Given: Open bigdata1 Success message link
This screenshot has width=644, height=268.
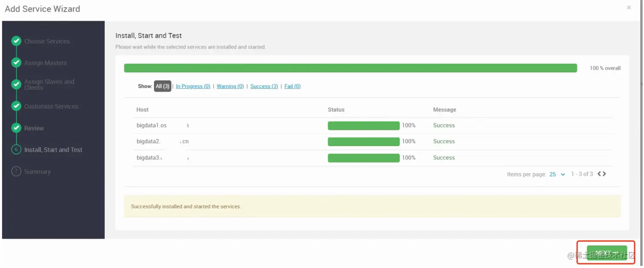Looking at the screenshot, I should 444,125.
